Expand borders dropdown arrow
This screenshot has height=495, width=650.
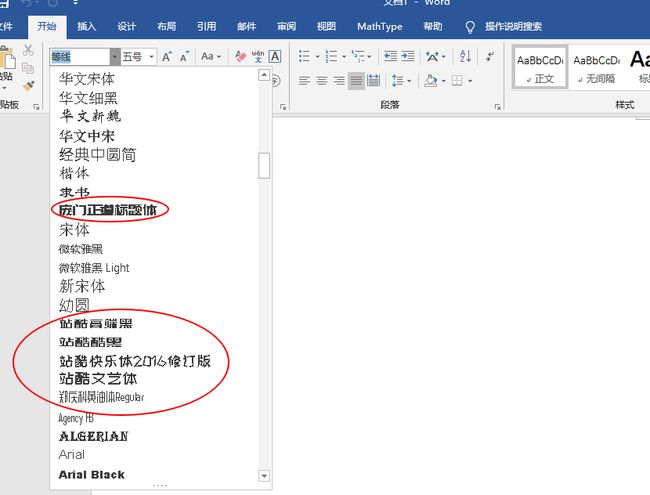coord(470,81)
